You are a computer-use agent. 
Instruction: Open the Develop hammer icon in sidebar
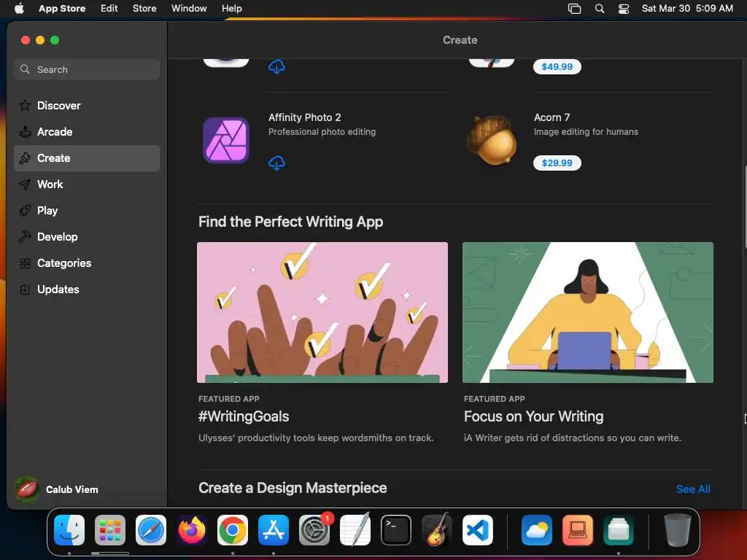(x=25, y=236)
